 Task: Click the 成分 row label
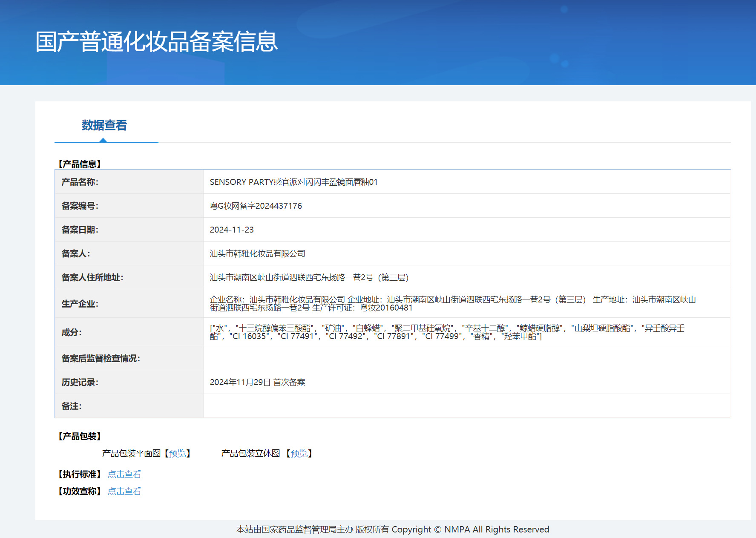coord(72,332)
